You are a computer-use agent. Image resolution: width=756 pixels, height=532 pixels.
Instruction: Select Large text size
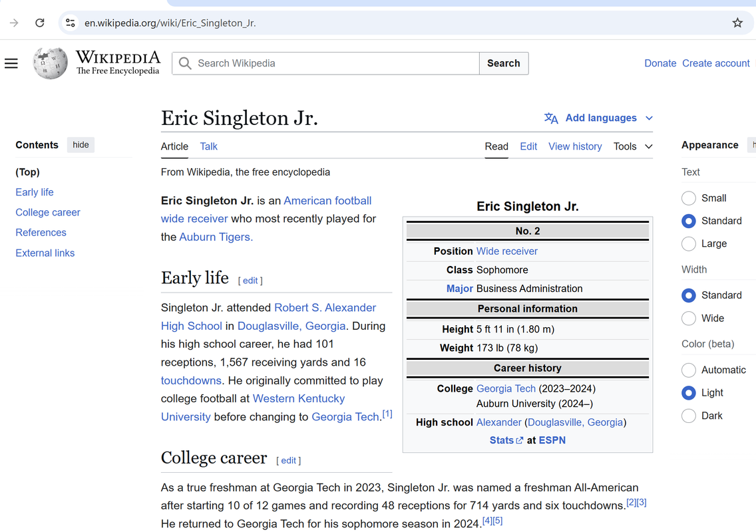click(x=689, y=243)
